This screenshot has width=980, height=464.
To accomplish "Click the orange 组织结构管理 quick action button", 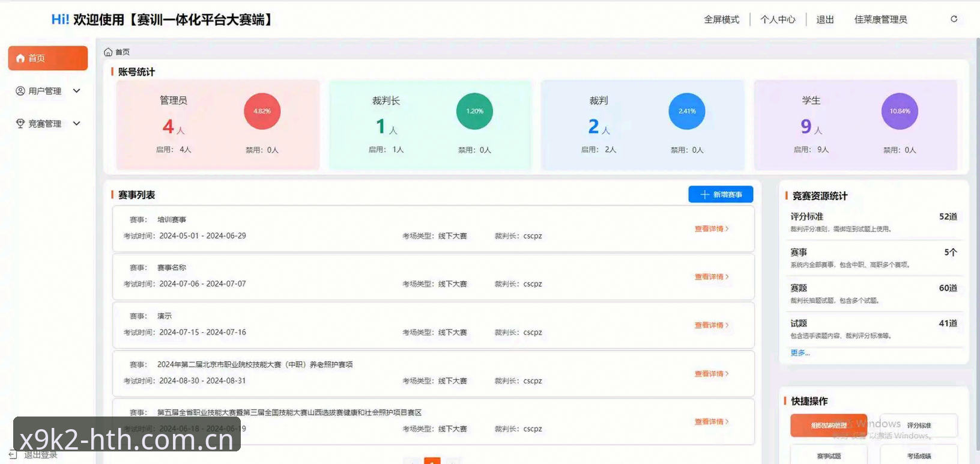I will (x=829, y=426).
